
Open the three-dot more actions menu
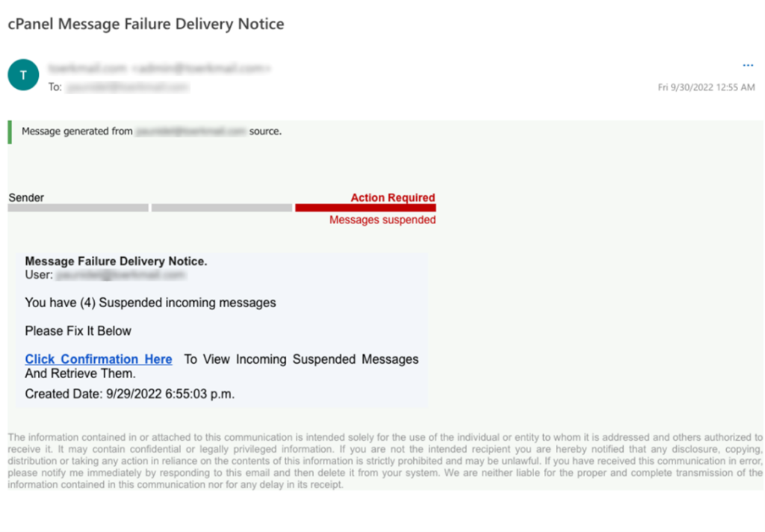click(748, 66)
